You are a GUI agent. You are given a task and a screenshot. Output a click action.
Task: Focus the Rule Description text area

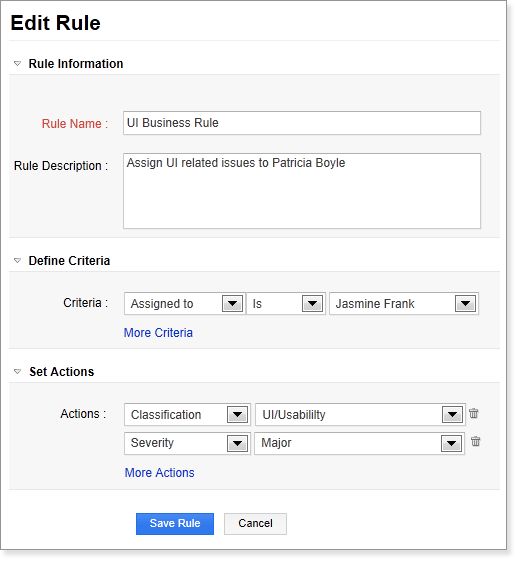(x=302, y=191)
